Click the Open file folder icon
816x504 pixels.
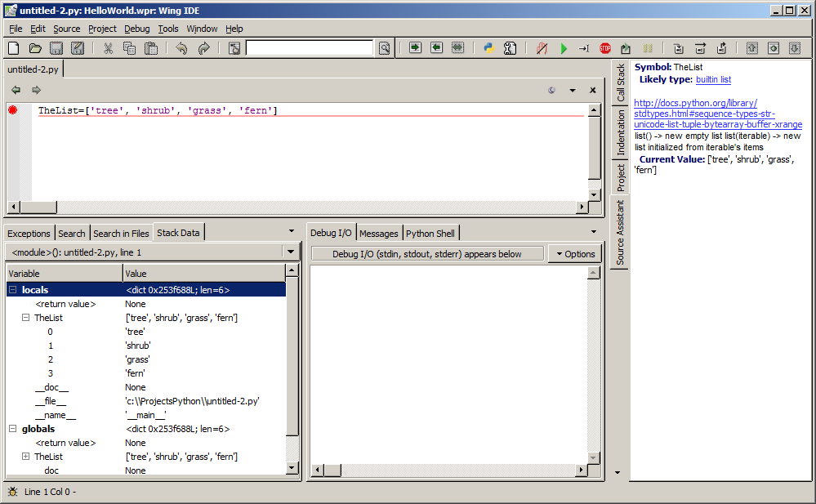(35, 48)
